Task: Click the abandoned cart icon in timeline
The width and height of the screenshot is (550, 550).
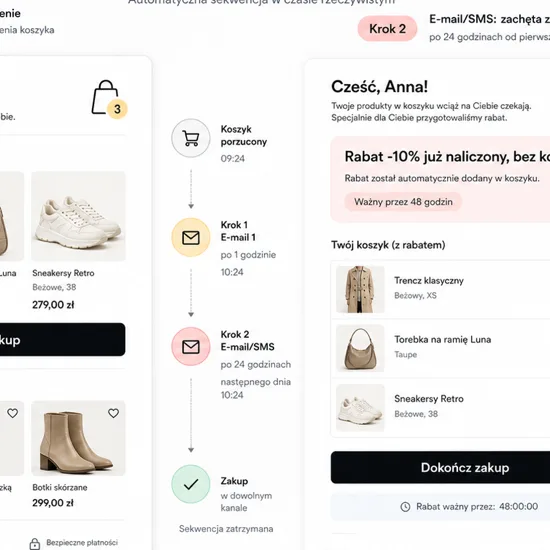Action: click(191, 138)
